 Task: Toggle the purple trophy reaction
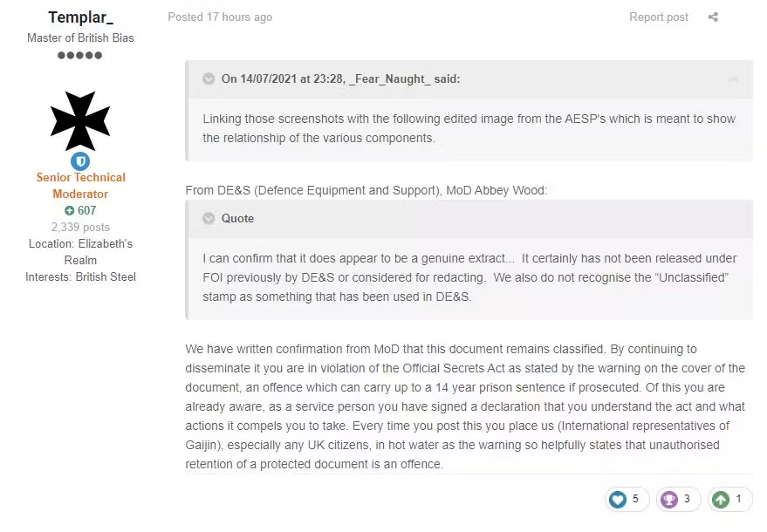pyautogui.click(x=668, y=499)
